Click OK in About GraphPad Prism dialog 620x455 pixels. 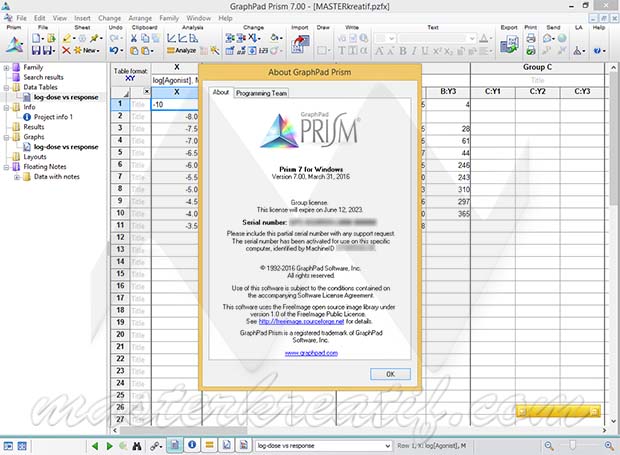(390, 374)
